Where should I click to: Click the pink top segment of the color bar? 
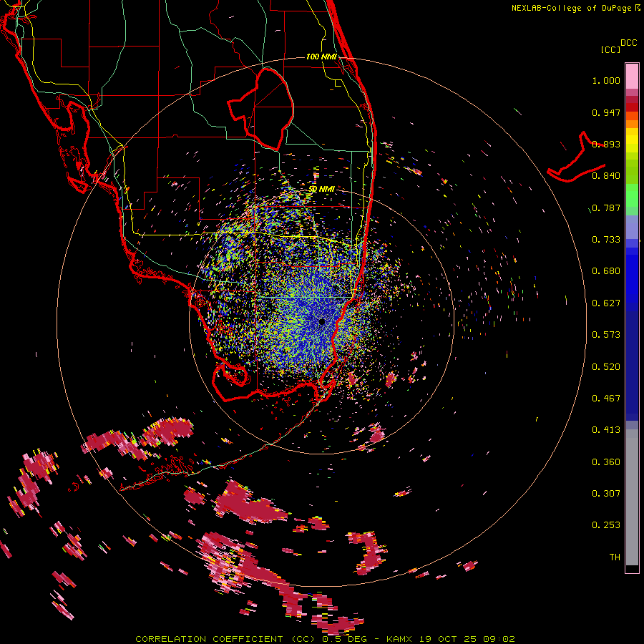coord(632,77)
